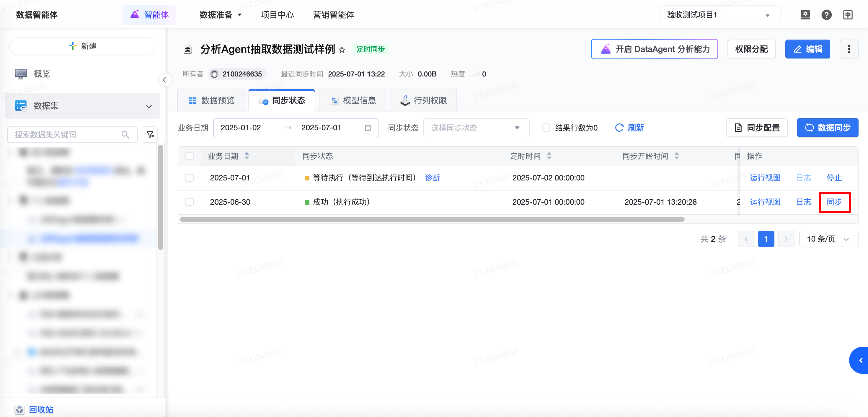Check the select-all header checkbox
Image resolution: width=868 pixels, height=417 pixels.
(x=189, y=156)
